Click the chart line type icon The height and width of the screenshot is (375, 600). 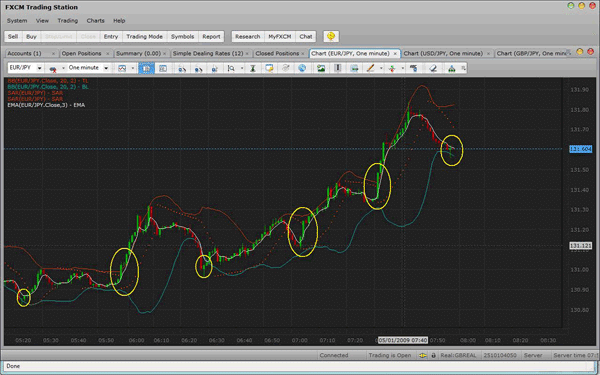point(122,68)
